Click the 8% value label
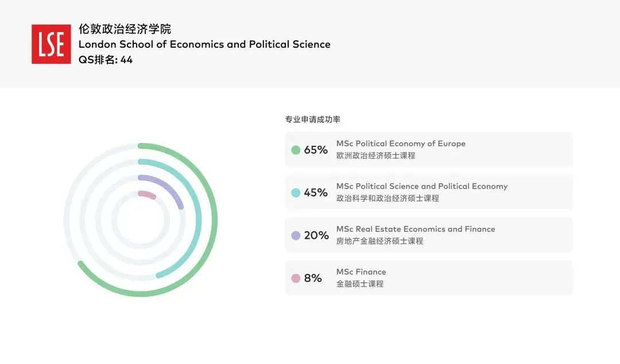 coord(313,278)
